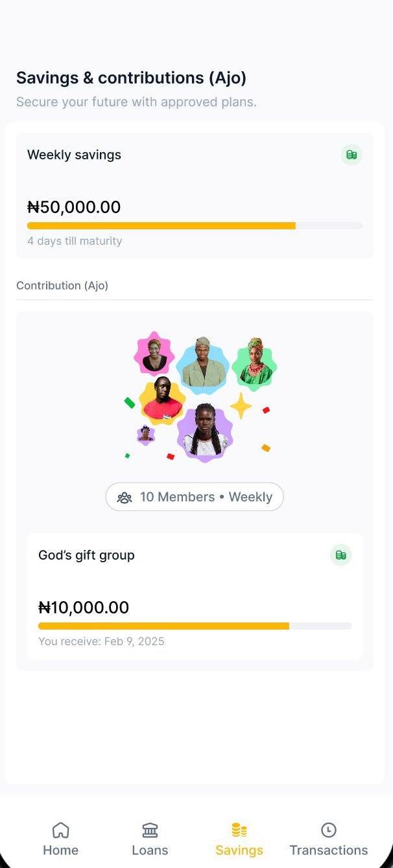Select the Transactions tab label
Viewport: 393px width, 868px height.
pyautogui.click(x=329, y=851)
